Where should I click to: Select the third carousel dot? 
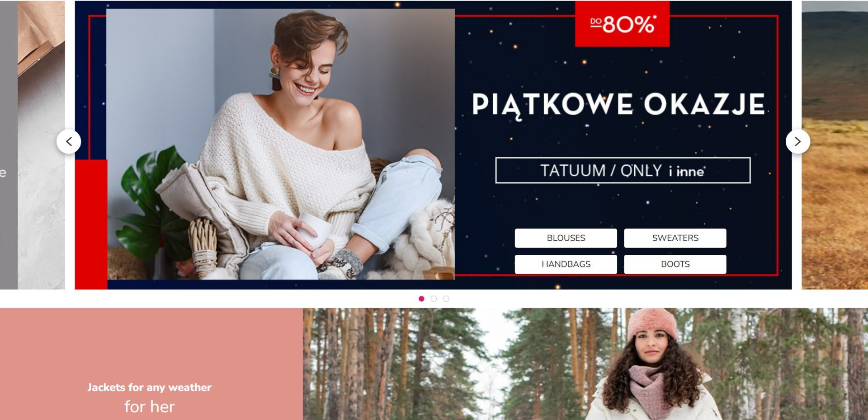446,299
